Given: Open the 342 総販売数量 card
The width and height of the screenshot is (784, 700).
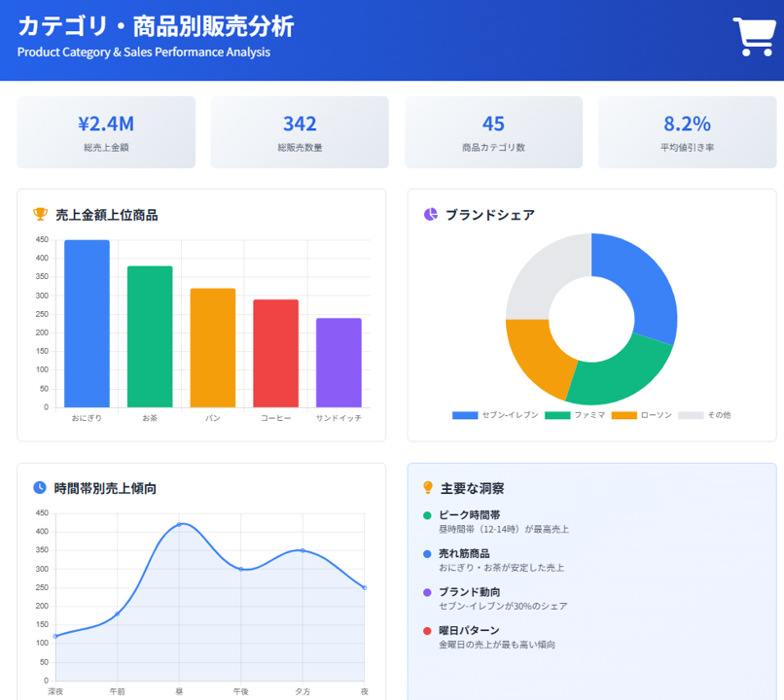Looking at the screenshot, I should coord(300,132).
